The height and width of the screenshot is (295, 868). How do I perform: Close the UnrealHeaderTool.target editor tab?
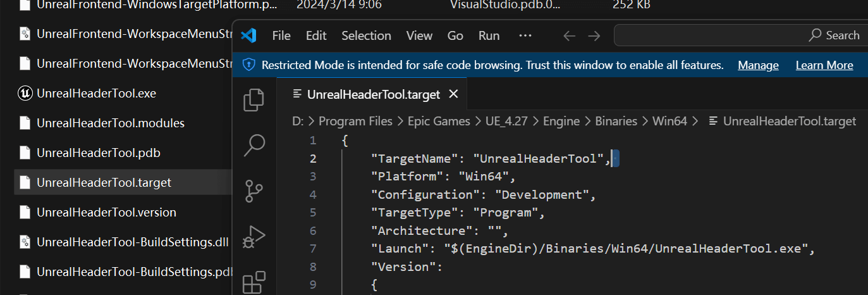pyautogui.click(x=453, y=94)
